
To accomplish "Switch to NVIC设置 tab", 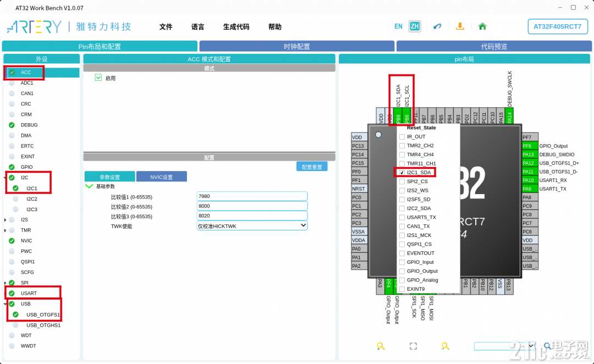I will point(161,177).
